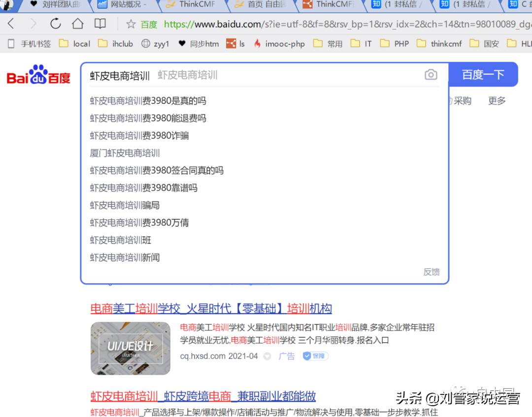Open the 手机书签 mobile bookmarks
532x417 pixels.
(x=29, y=44)
